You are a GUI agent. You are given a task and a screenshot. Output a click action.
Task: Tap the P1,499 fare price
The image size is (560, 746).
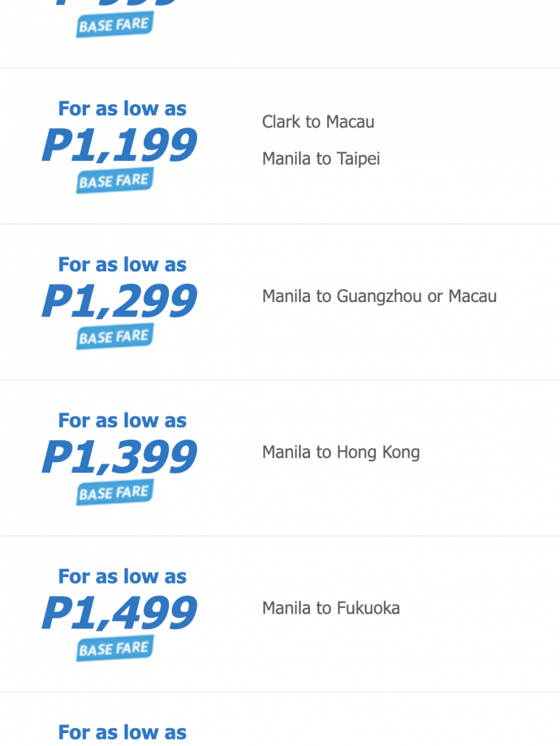coord(119,614)
